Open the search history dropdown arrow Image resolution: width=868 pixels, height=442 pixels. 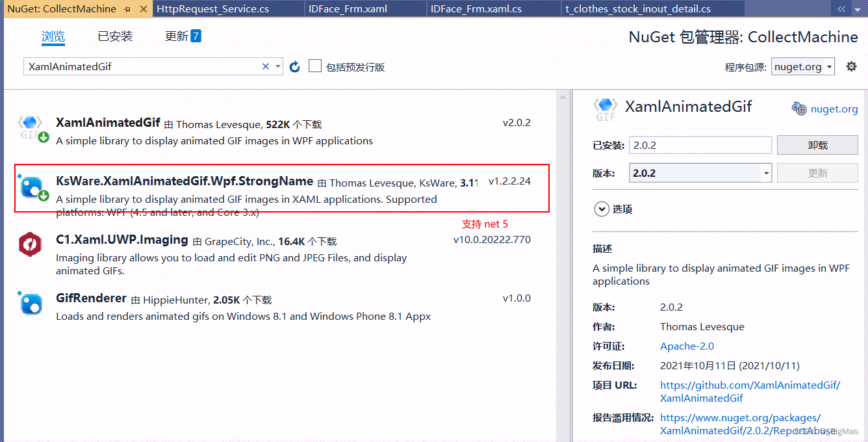[278, 66]
